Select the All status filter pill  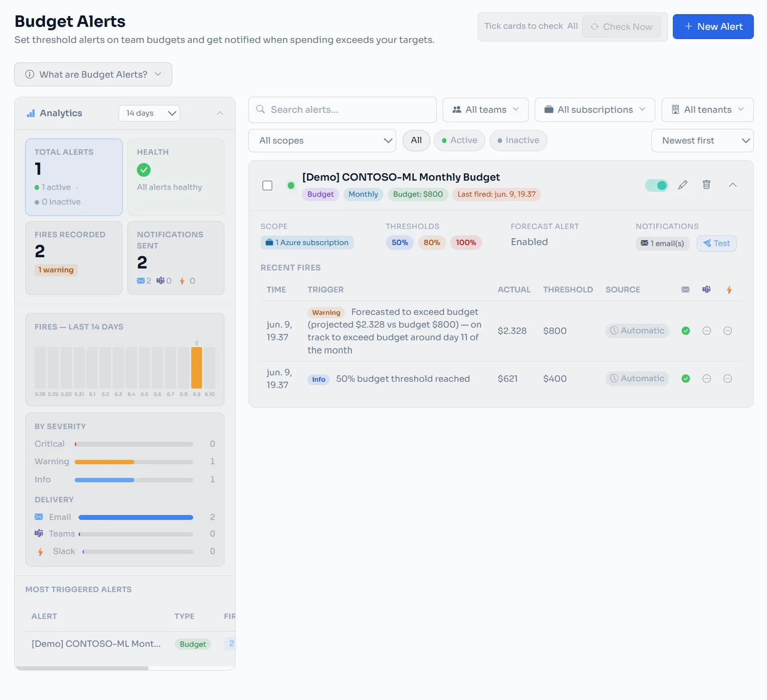click(x=416, y=141)
